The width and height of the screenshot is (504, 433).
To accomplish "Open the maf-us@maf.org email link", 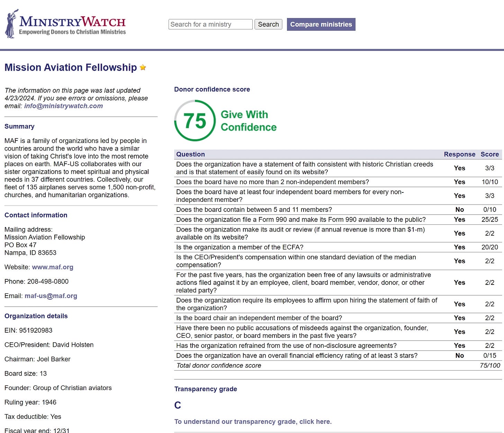I will click(x=51, y=296).
